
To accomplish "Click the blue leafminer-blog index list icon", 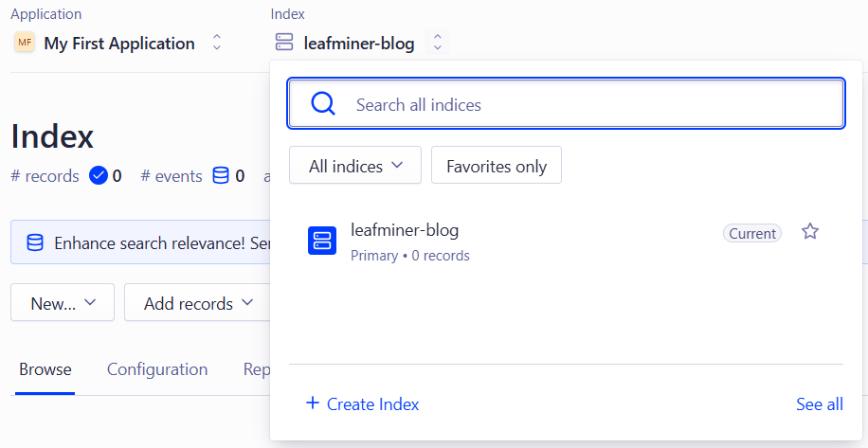I will point(322,241).
